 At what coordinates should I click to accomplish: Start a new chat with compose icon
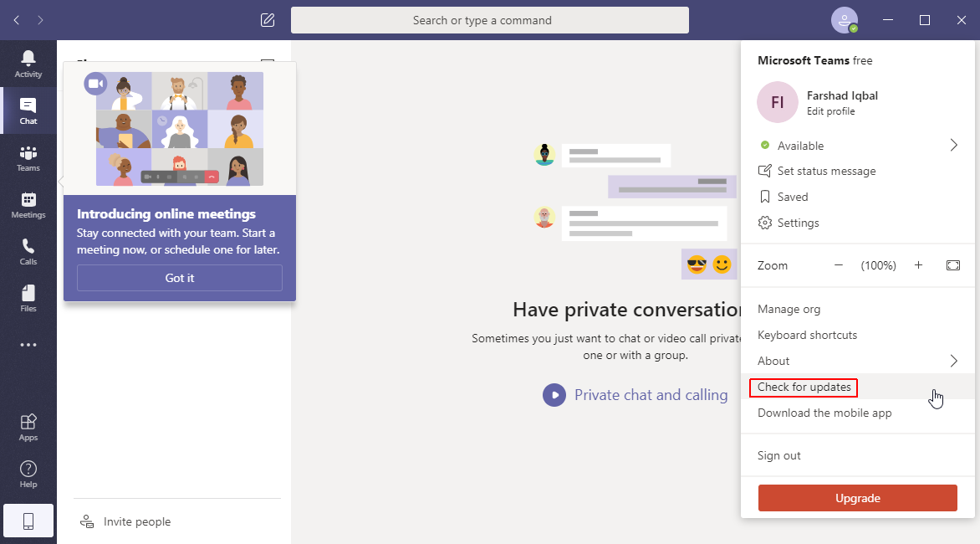click(x=268, y=20)
